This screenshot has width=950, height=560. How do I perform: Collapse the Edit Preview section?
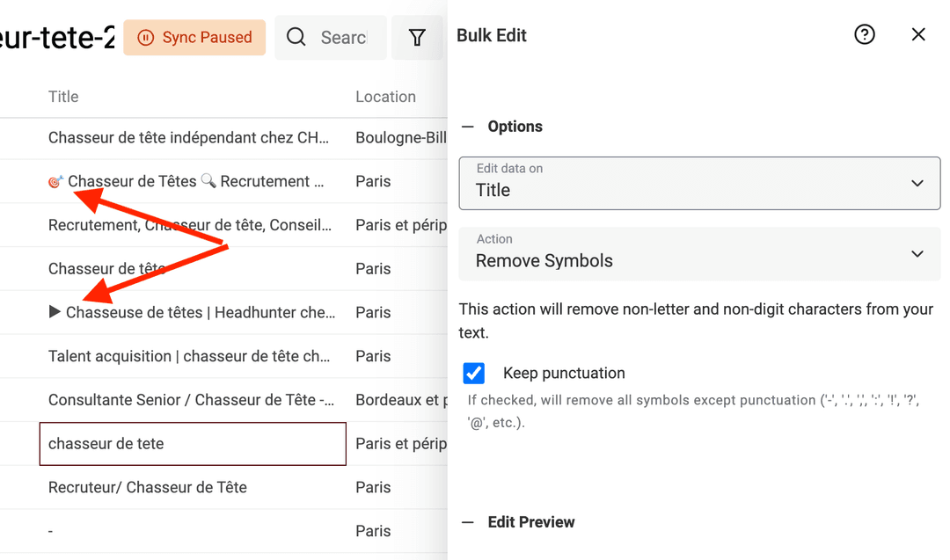(x=468, y=522)
